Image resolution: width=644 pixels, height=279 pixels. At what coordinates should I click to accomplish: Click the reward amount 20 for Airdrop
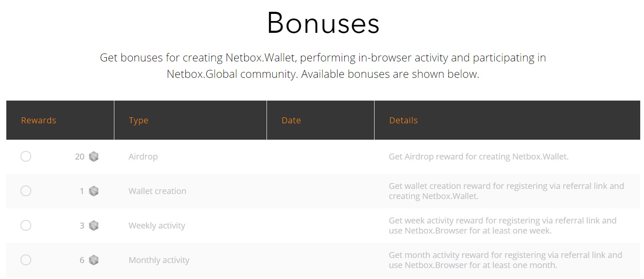point(79,157)
